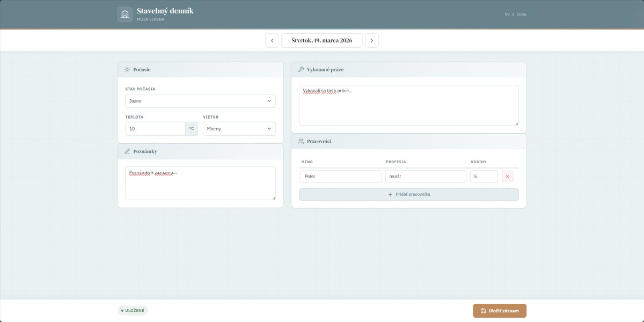
Task: Remove worker Peter with red X button
Action: pos(507,177)
